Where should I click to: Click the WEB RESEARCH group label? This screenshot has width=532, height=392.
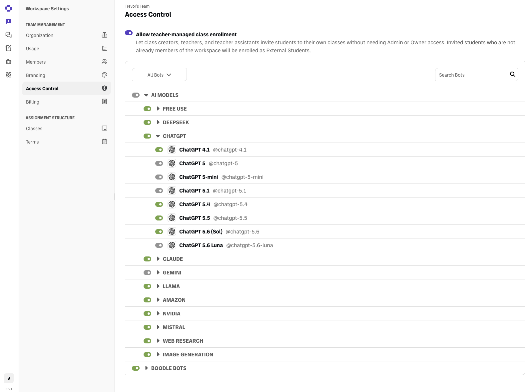tap(183, 341)
